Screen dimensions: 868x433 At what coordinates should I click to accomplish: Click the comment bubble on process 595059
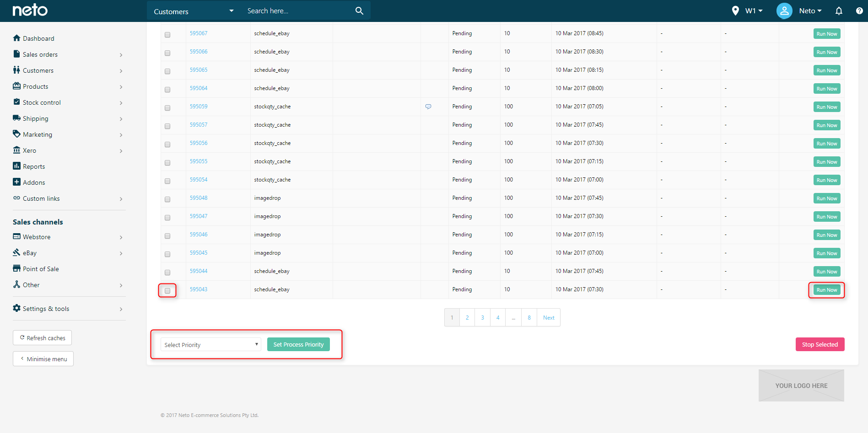[428, 107]
